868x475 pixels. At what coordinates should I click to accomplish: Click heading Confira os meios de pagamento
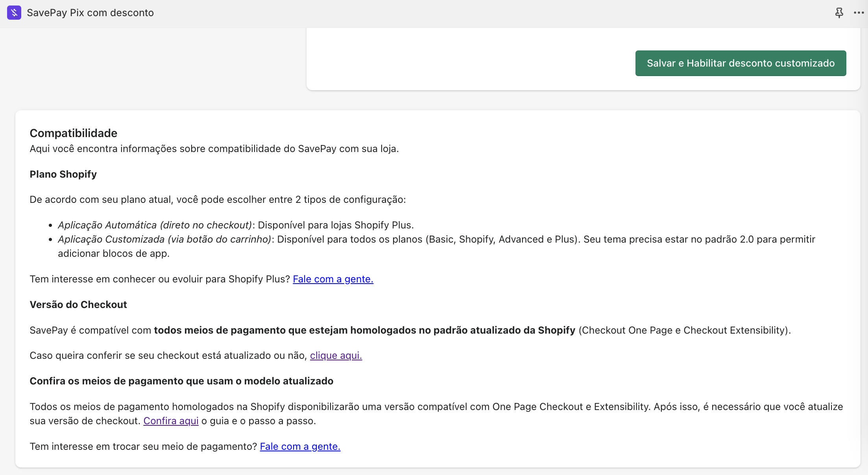pyautogui.click(x=181, y=381)
